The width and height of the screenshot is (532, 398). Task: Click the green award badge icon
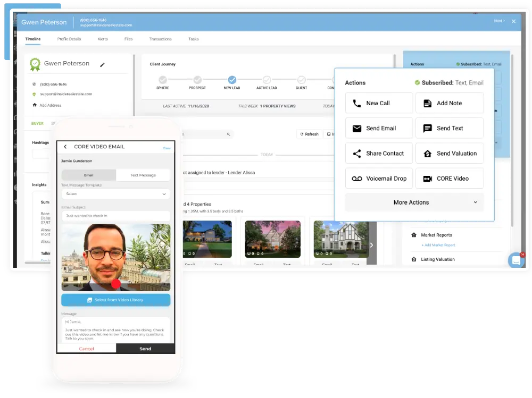point(35,64)
